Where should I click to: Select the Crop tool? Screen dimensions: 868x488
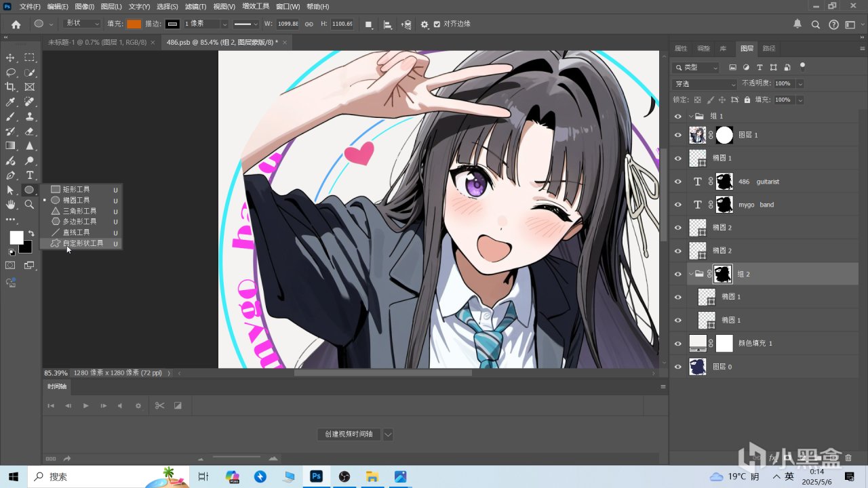(x=10, y=87)
